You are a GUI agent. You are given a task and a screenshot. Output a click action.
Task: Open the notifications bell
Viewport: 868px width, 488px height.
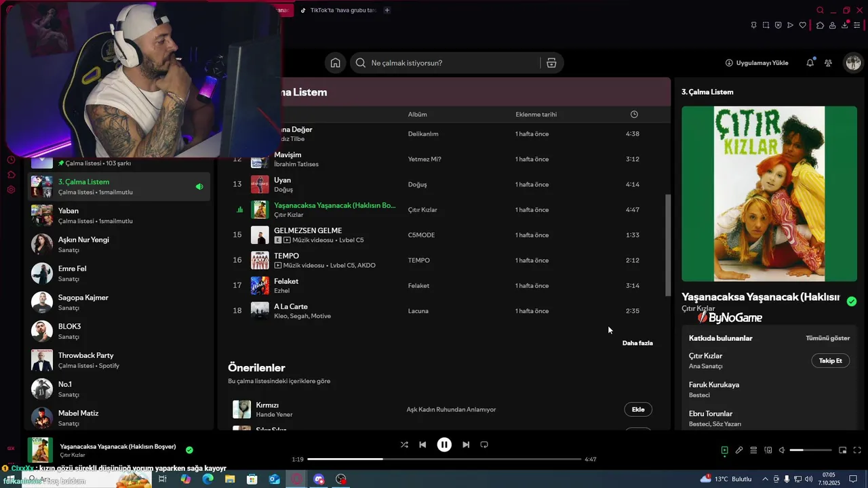(x=810, y=63)
